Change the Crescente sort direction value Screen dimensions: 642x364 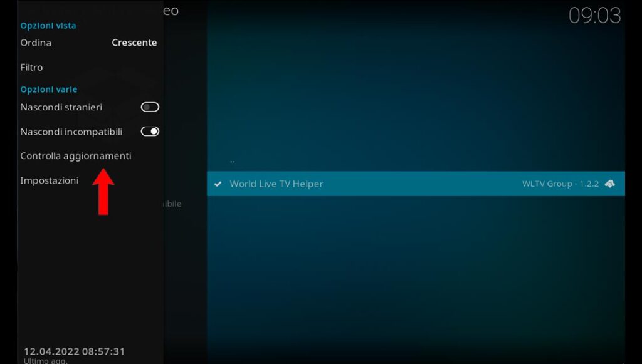[134, 43]
